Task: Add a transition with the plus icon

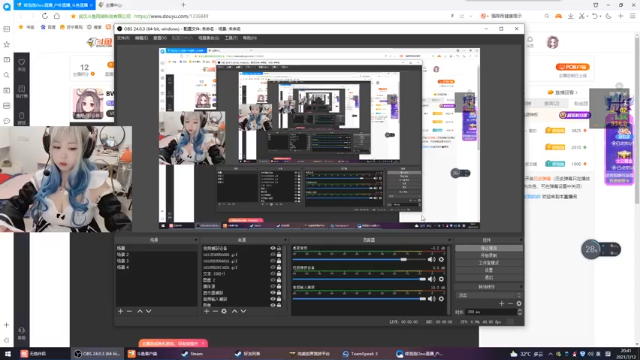Action: (x=502, y=304)
